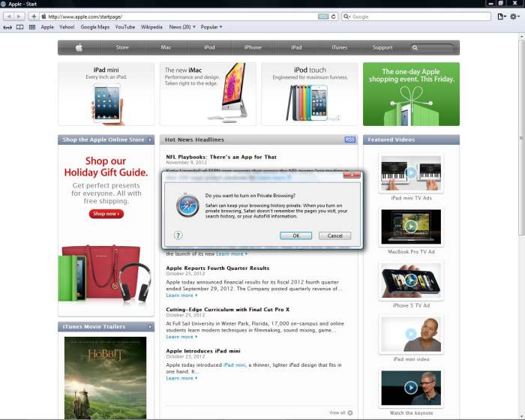The width and height of the screenshot is (525, 420).
Task: Open the iPad mini promo tile
Action: [106, 94]
